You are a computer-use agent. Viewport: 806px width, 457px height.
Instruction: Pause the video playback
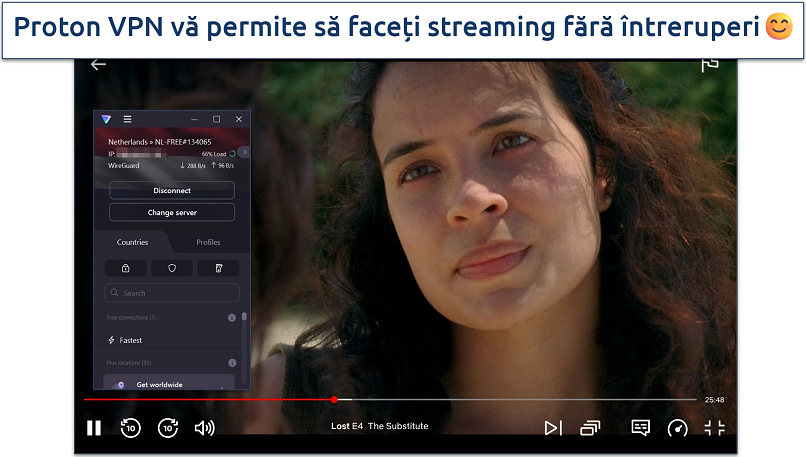click(94, 428)
